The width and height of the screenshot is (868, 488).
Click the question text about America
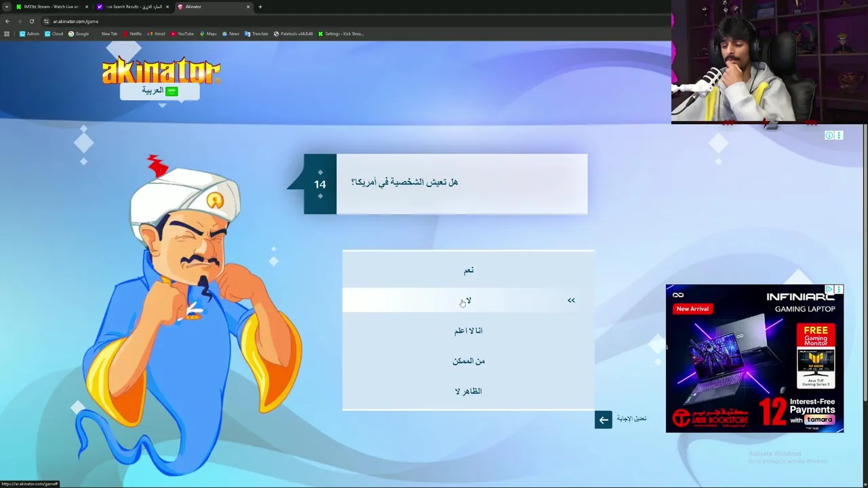[x=405, y=182]
